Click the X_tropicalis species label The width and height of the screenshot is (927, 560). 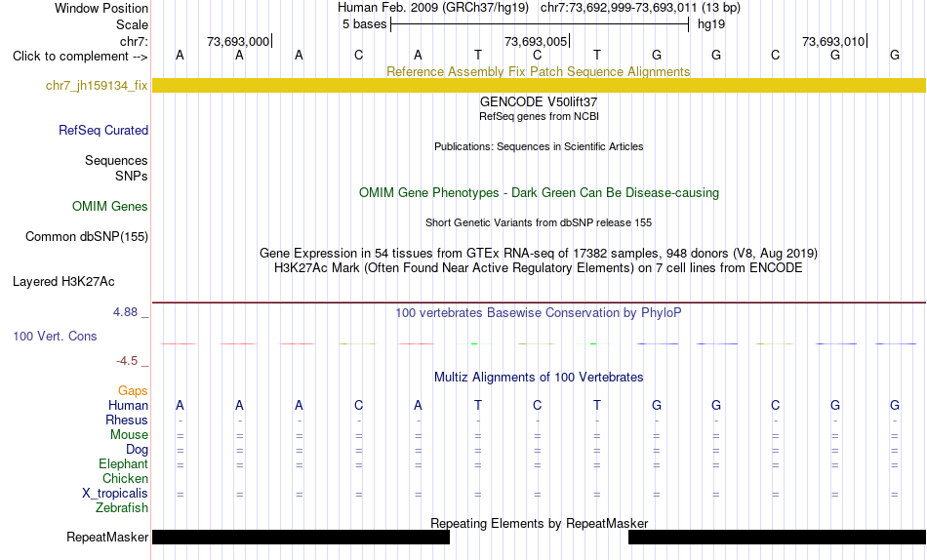coord(115,494)
